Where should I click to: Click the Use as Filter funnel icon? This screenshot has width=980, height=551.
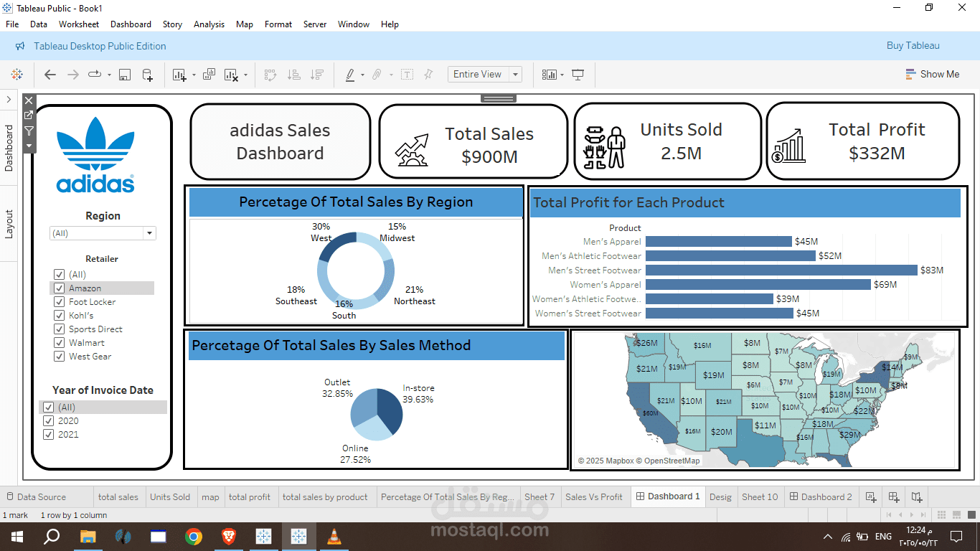[29, 131]
